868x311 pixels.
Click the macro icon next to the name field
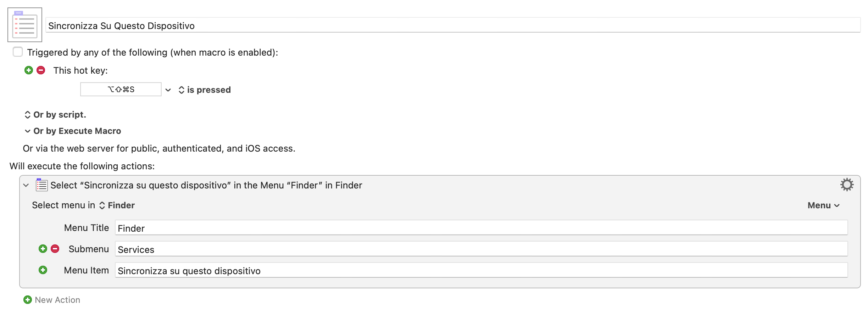point(25,25)
